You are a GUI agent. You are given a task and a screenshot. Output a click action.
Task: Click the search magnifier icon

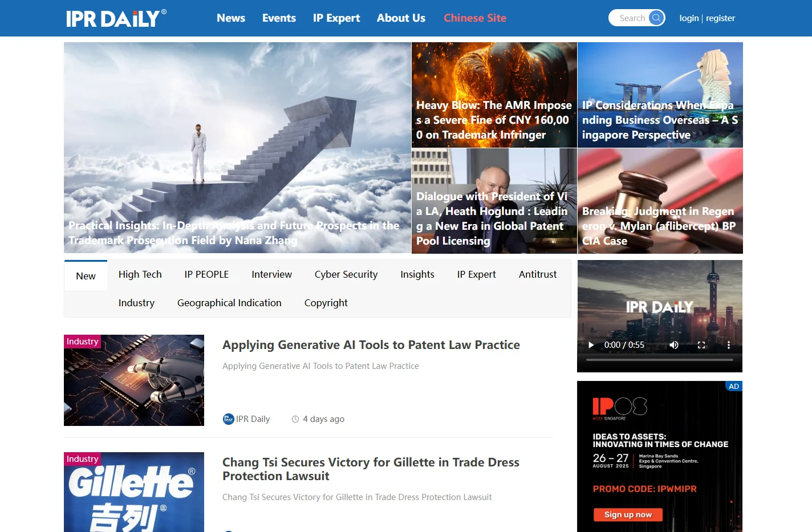[656, 18]
